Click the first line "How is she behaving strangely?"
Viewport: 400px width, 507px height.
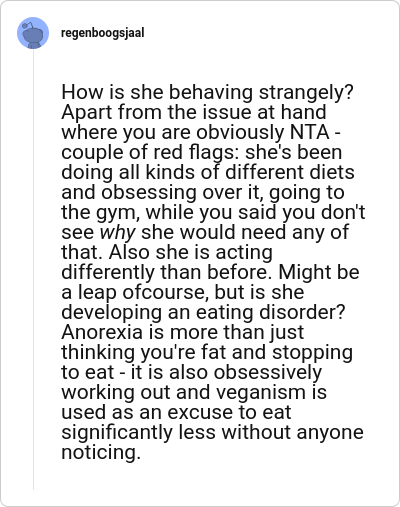(x=207, y=92)
